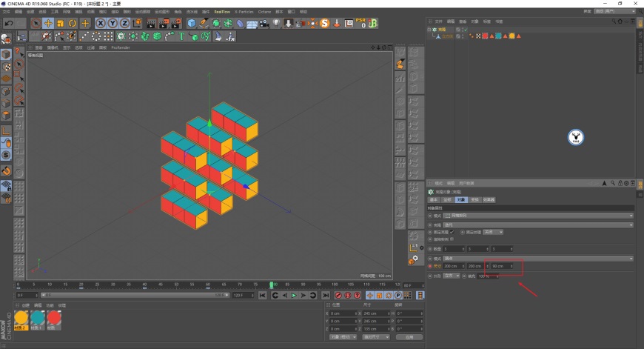The image size is (644, 349).
Task: Open the Octane menu
Action: 264,12
